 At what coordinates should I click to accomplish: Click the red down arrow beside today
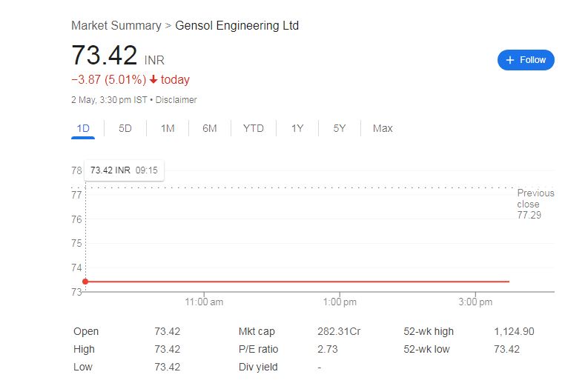(153, 80)
